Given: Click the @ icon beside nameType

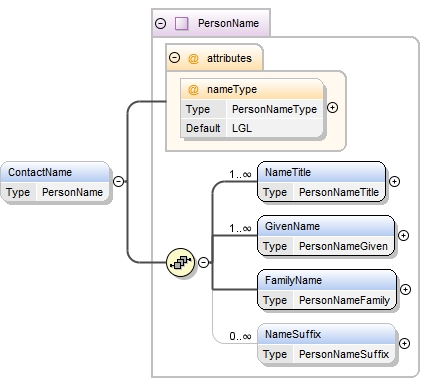Looking at the screenshot, I should [193, 90].
